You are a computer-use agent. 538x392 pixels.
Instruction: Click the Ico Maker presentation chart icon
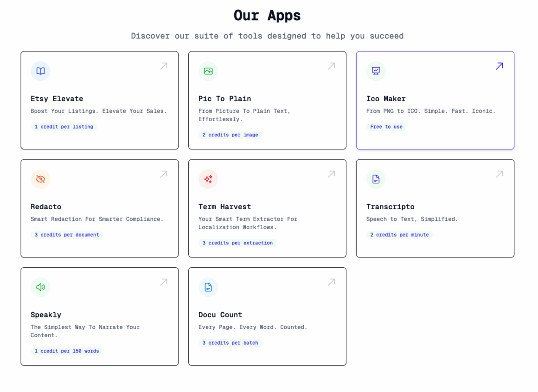(376, 71)
